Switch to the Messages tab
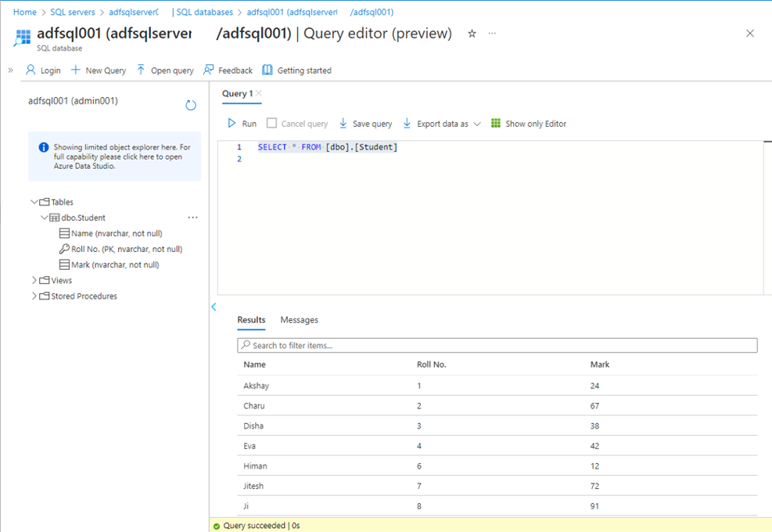 tap(299, 320)
